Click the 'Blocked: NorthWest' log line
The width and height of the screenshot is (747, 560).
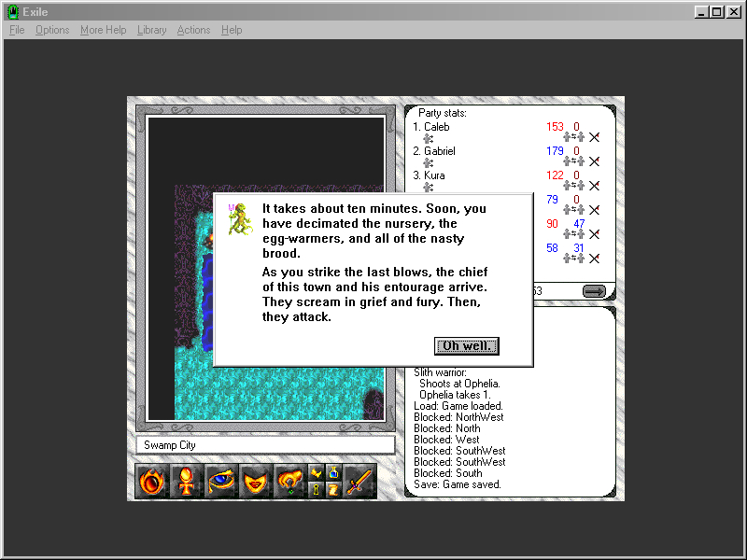[x=458, y=417]
